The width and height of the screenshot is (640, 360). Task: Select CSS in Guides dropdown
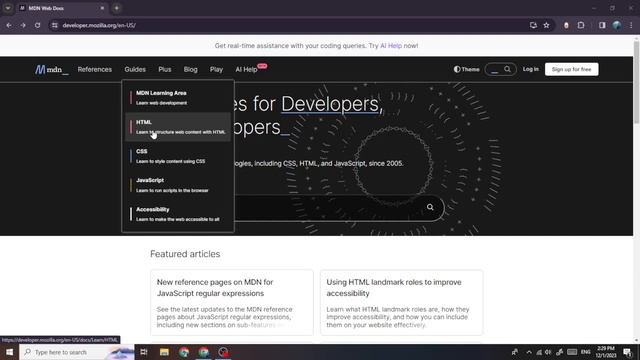click(178, 156)
